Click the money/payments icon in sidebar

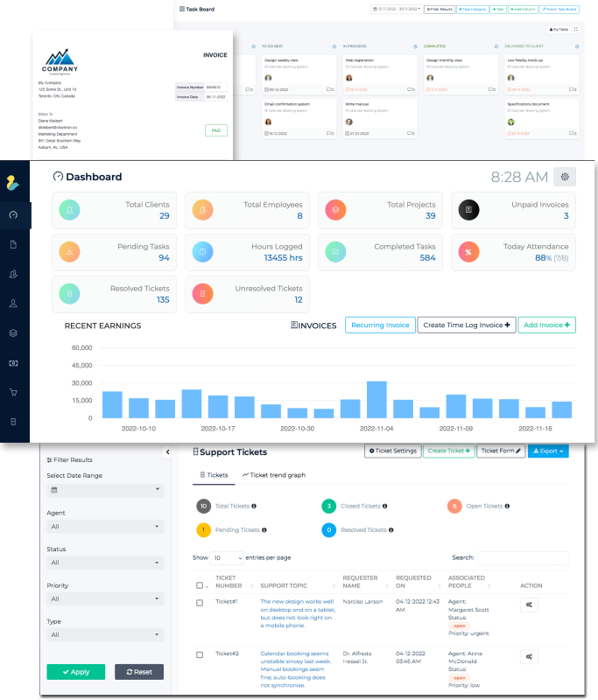14,362
